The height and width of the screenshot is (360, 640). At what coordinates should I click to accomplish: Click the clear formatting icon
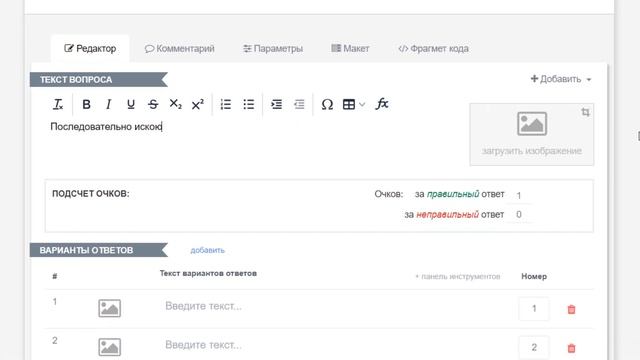pyautogui.click(x=58, y=104)
